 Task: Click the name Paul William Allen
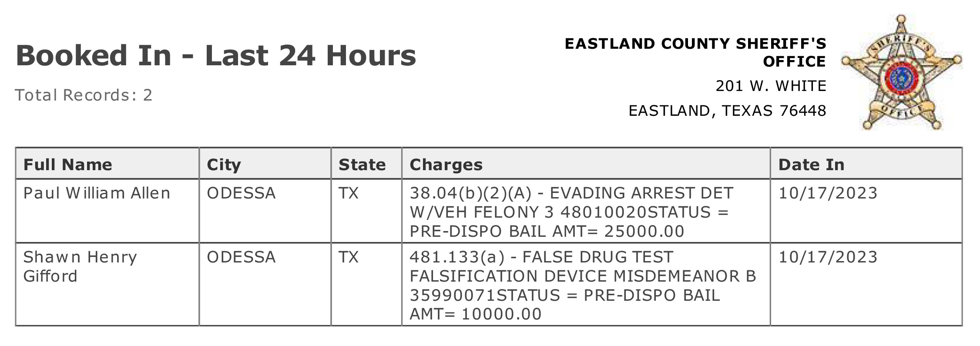[97, 193]
